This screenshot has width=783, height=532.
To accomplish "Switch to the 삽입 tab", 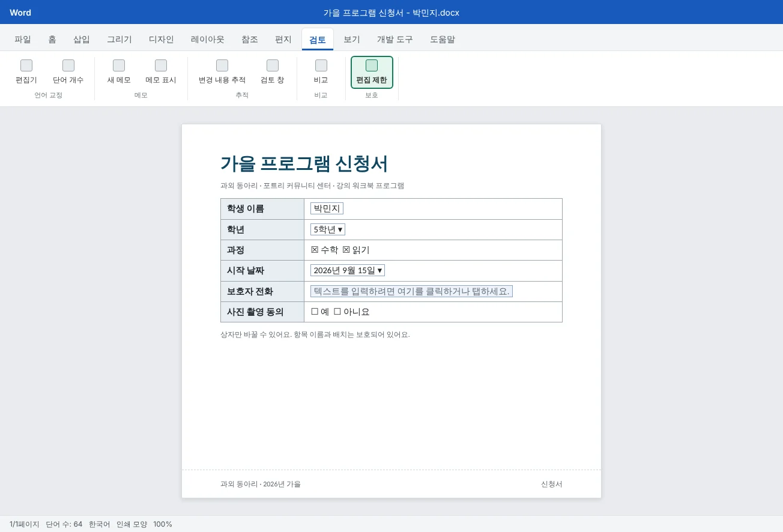I will click(82, 40).
